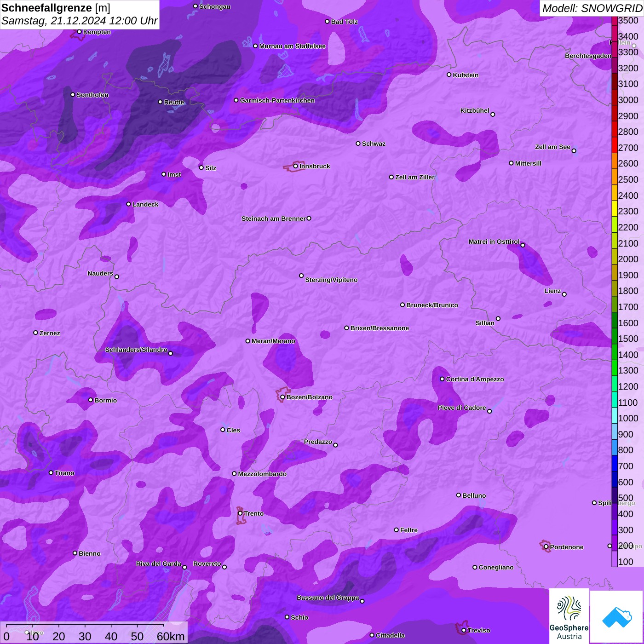Click the Riva del Garda marker
The height and width of the screenshot is (644, 644).
pos(184,567)
